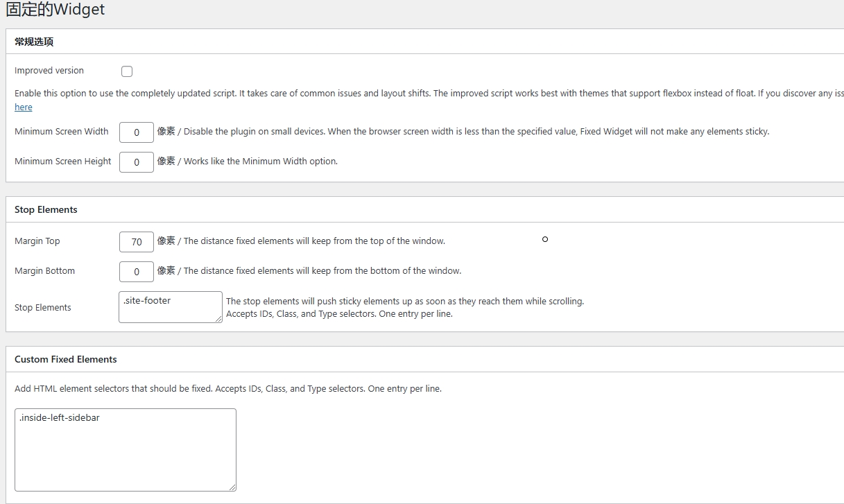The image size is (844, 504).
Task: Enable the Improved version checkbox
Action: (x=127, y=71)
